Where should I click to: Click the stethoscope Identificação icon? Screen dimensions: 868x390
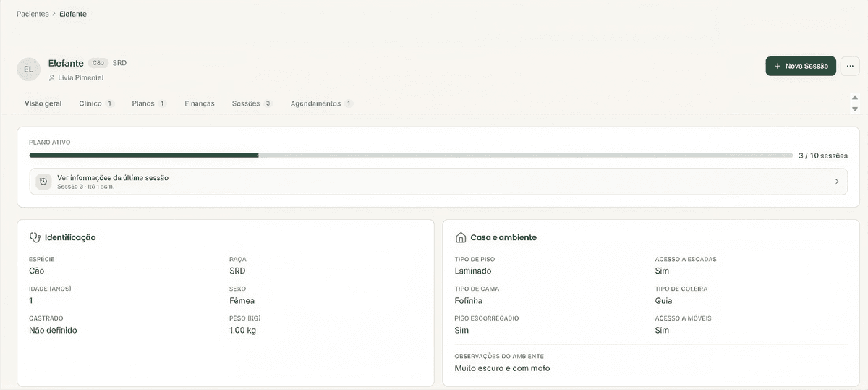34,237
